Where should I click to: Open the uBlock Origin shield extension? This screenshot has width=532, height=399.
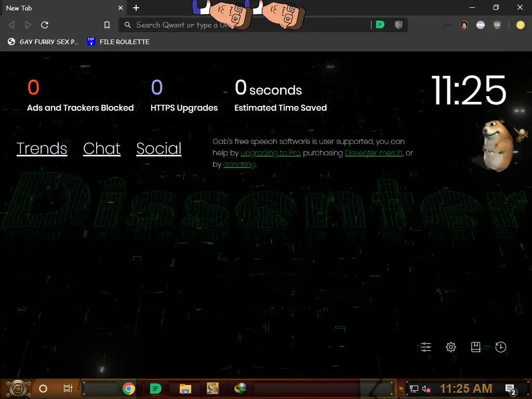pyautogui.click(x=497, y=25)
